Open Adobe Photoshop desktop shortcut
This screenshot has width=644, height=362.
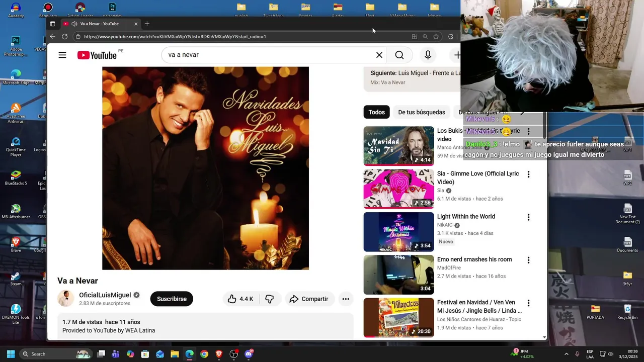pos(16,46)
